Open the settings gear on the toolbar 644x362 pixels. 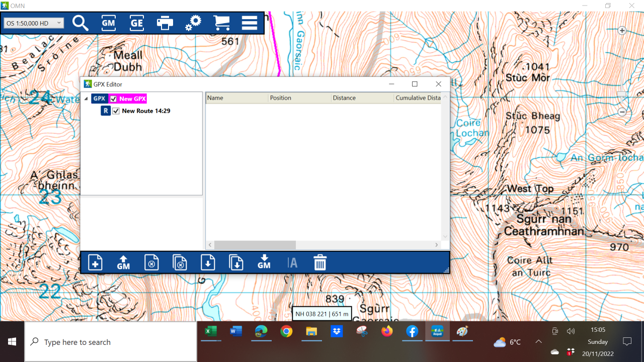tap(193, 23)
